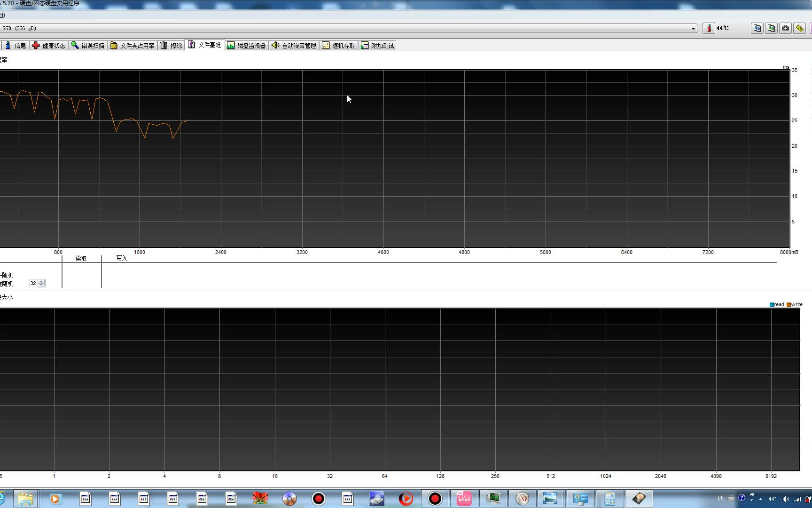Open the DVD disc taskbar icon

pyautogui.click(x=289, y=499)
